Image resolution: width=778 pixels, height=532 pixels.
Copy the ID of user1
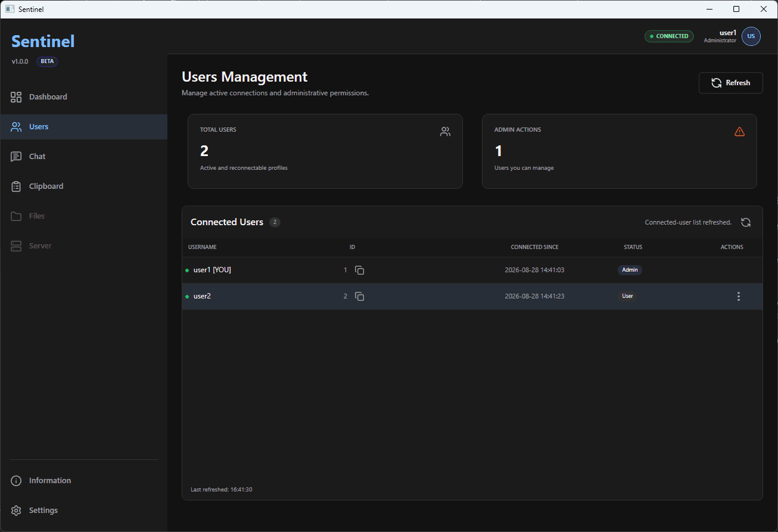[x=359, y=270]
